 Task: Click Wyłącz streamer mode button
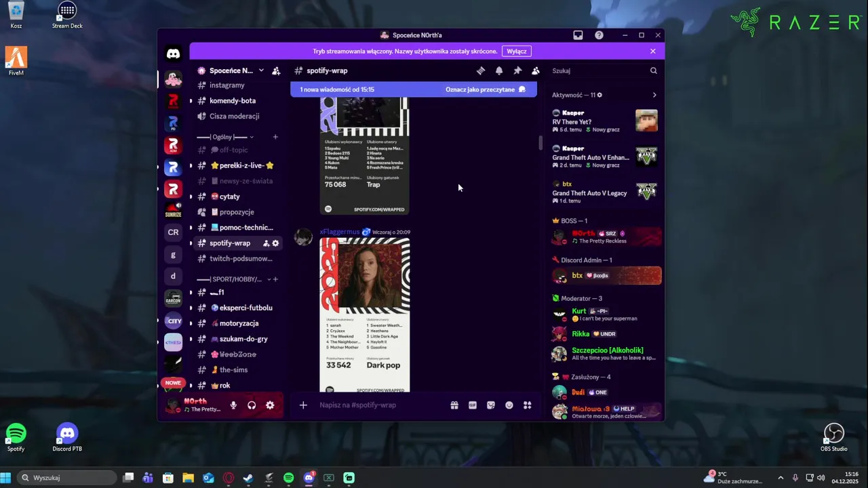pyautogui.click(x=517, y=52)
